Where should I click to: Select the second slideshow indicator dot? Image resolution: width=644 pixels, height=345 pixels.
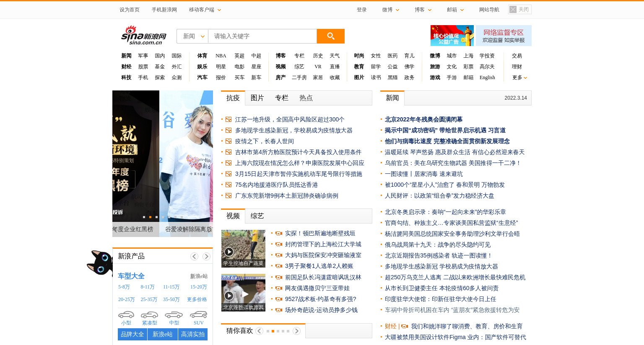click(150, 217)
